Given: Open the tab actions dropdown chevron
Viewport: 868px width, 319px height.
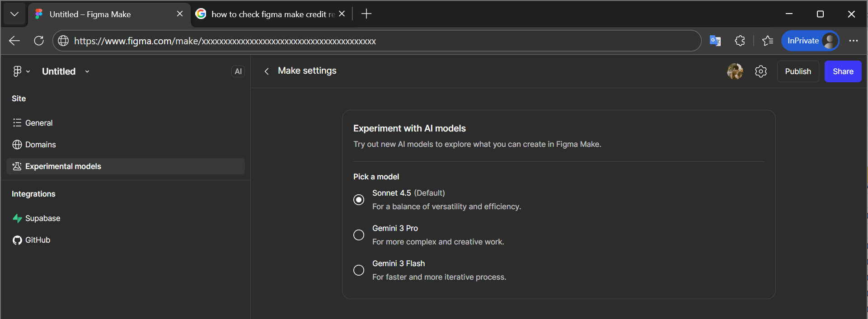Looking at the screenshot, I should [14, 14].
